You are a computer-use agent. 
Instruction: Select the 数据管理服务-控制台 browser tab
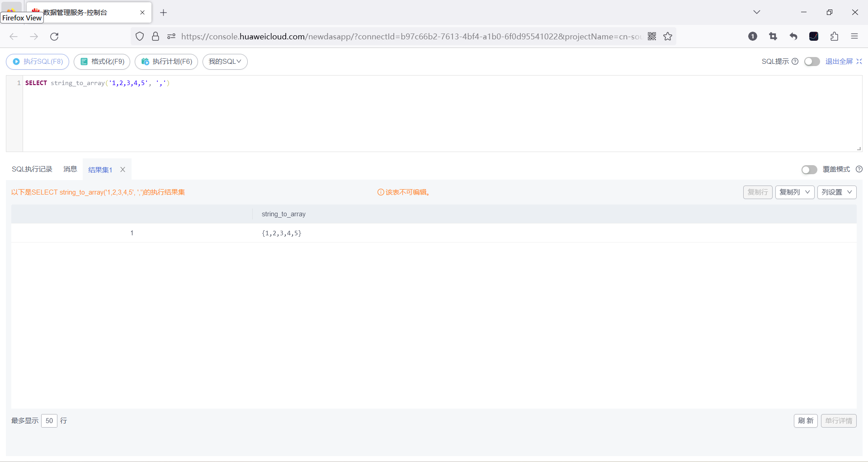click(89, 13)
